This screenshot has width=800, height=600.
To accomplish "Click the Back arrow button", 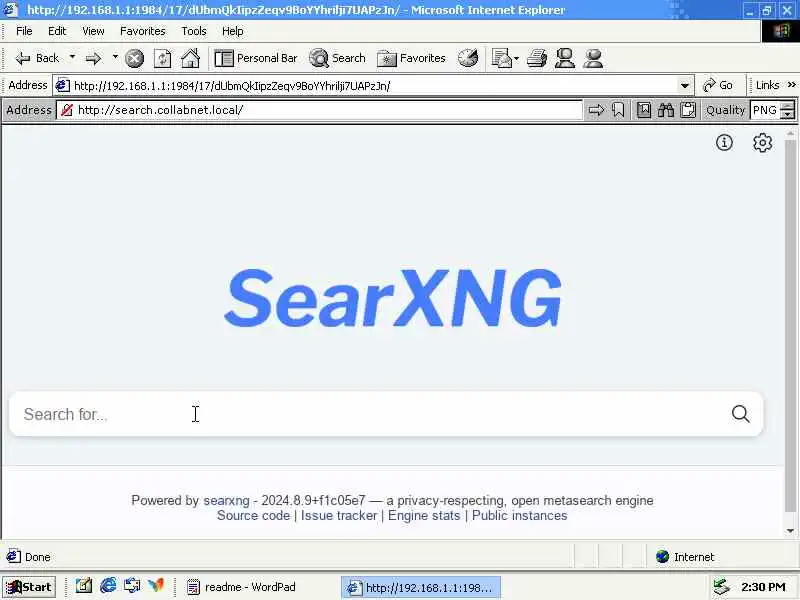I will pyautogui.click(x=37, y=58).
